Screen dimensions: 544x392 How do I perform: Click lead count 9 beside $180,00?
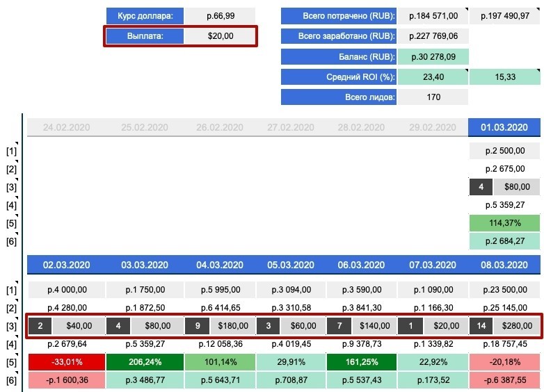[198, 326]
